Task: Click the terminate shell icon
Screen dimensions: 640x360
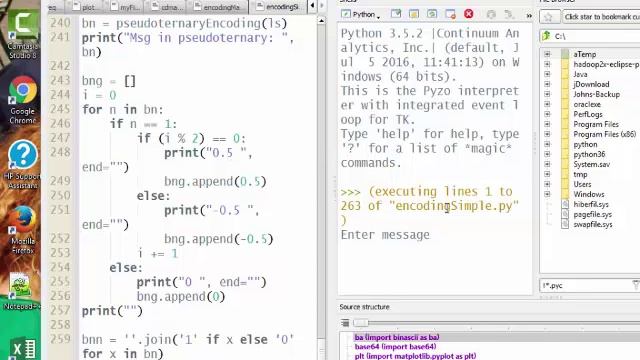Action: click(x=450, y=14)
